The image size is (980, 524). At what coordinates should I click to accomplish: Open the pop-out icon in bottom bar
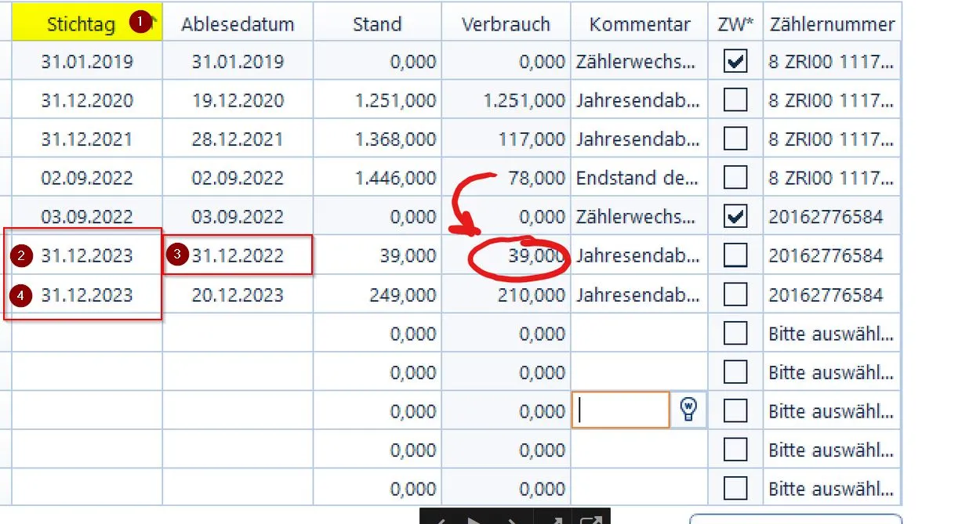click(590, 520)
